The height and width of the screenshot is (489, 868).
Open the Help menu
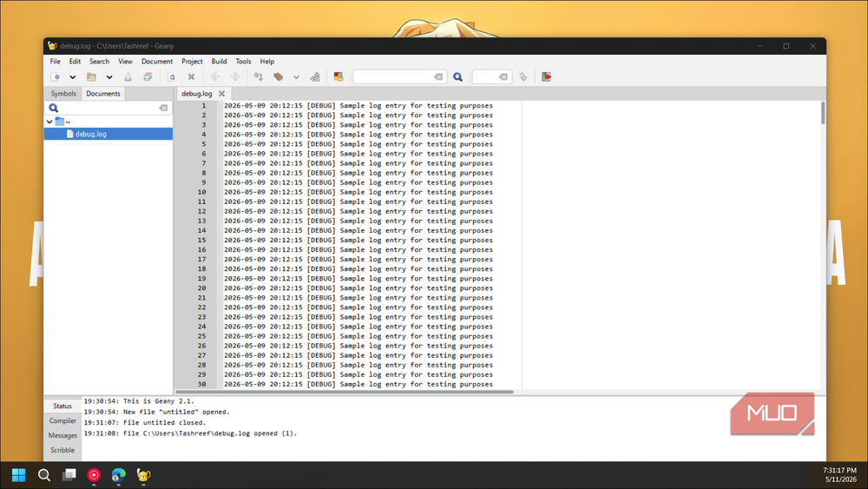(267, 62)
